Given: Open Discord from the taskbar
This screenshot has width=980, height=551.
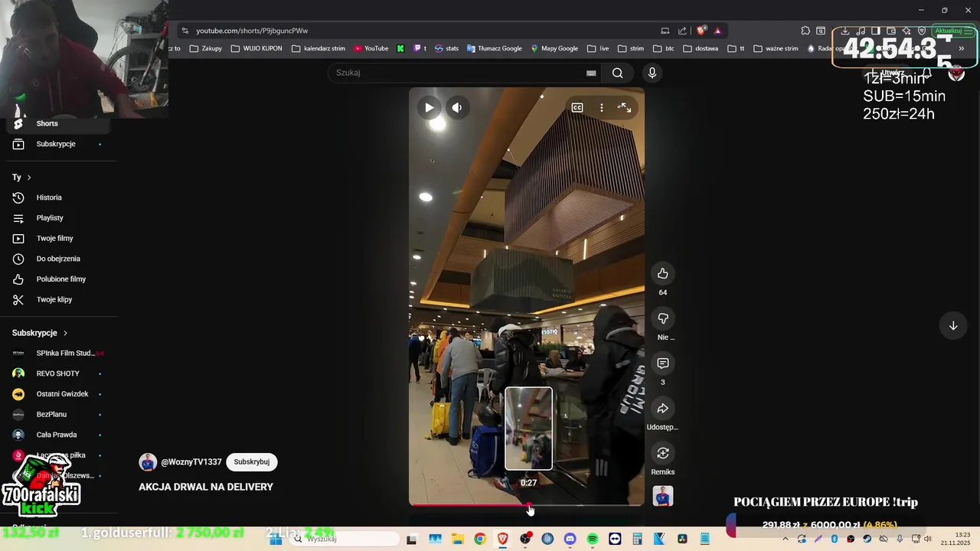Looking at the screenshot, I should 570,539.
